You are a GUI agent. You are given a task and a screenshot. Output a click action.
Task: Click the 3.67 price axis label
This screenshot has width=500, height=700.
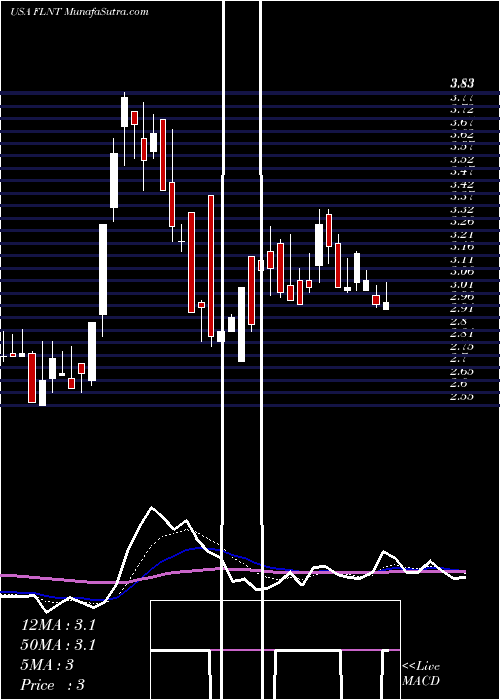462,122
